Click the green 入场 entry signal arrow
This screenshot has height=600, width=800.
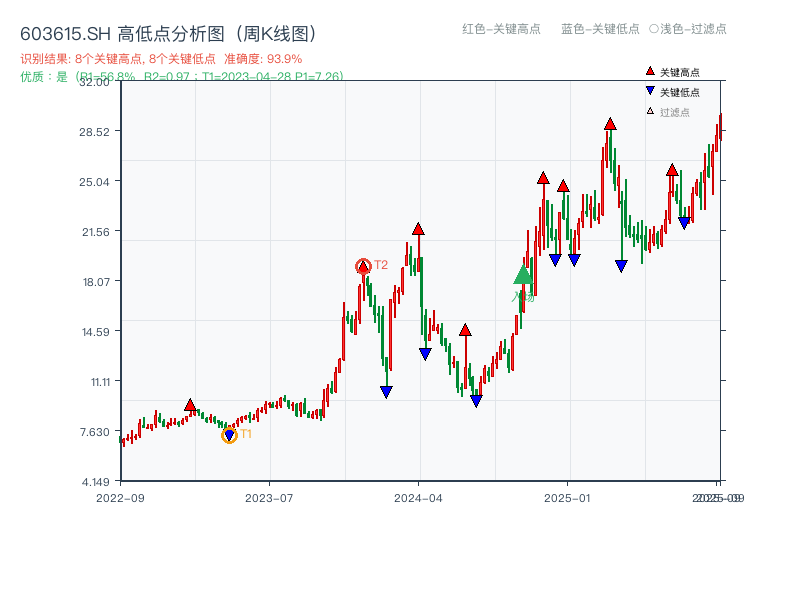click(523, 275)
